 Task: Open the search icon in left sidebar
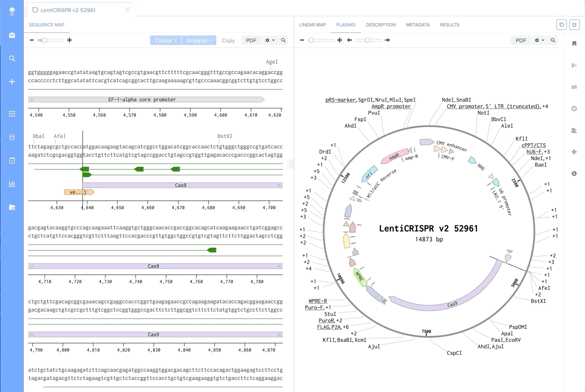[x=12, y=58]
